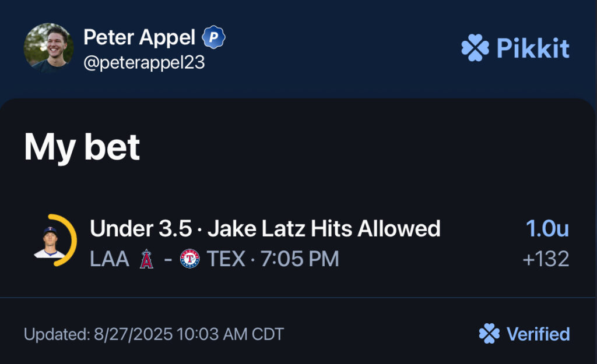Click the LAA team abbreviation
Screen dimensions: 597x364
tap(110, 259)
